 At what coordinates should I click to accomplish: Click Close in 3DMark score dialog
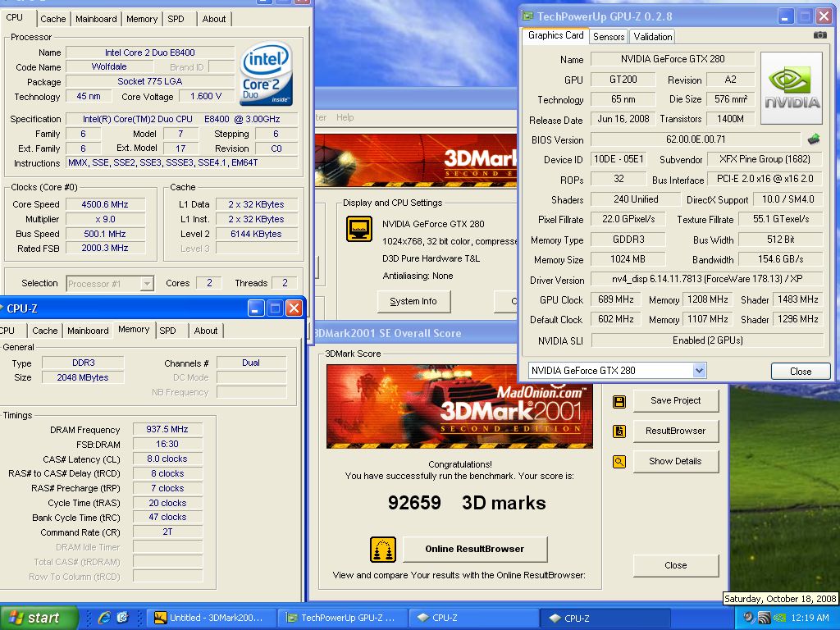[x=676, y=565]
